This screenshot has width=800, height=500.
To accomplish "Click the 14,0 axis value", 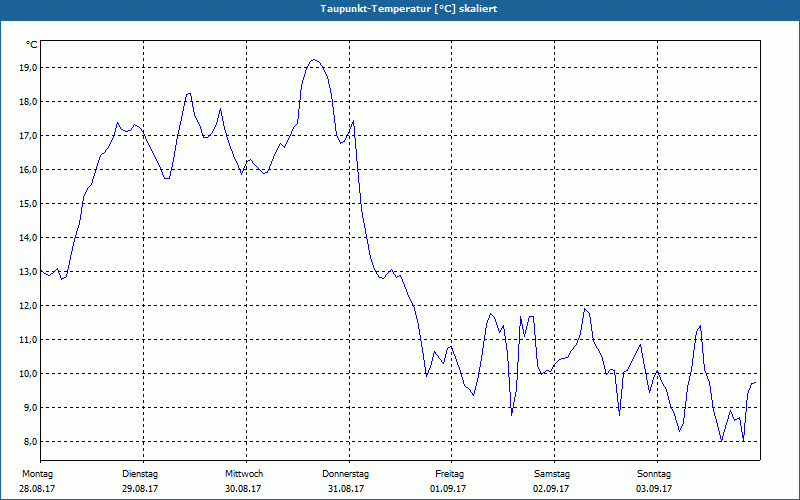I will [27, 238].
